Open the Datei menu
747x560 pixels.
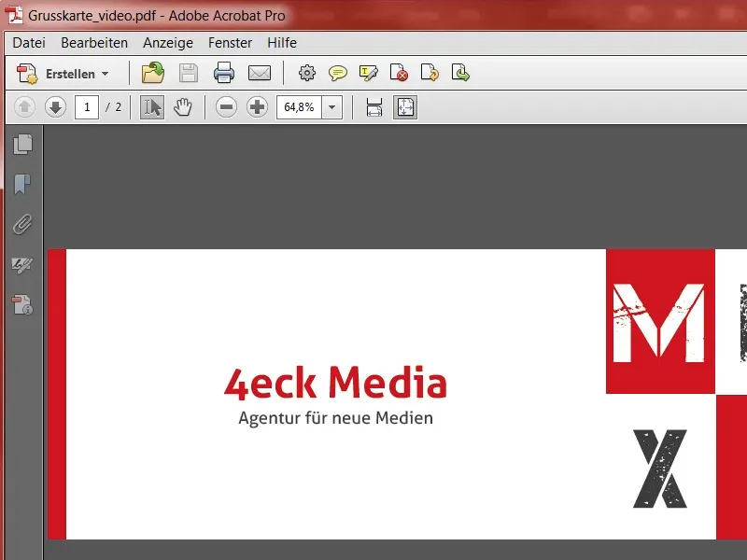[29, 43]
